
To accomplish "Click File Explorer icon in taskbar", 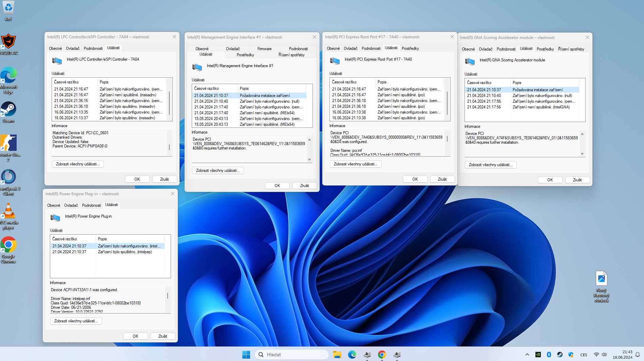I will [337, 355].
